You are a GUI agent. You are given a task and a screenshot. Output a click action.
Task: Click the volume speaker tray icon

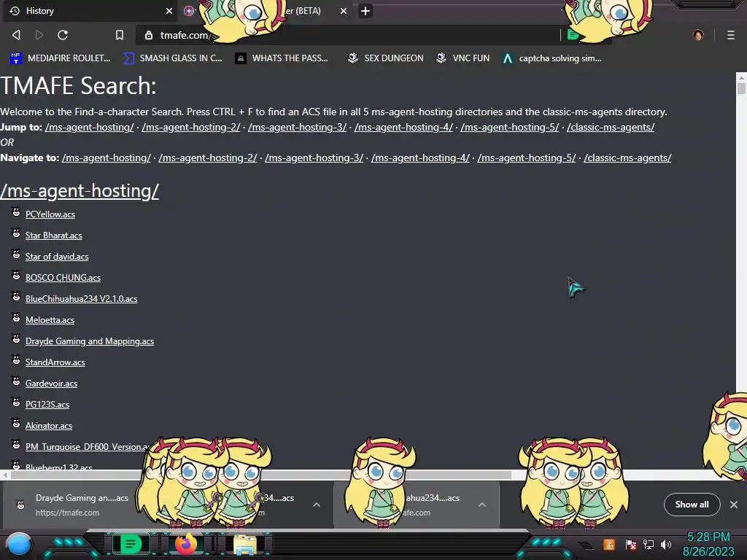[x=666, y=544]
